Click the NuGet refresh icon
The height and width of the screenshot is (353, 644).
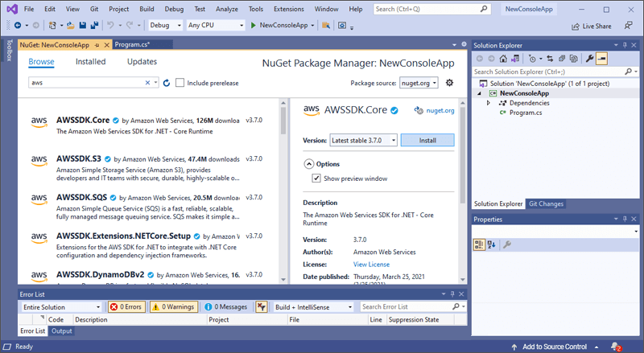[167, 83]
